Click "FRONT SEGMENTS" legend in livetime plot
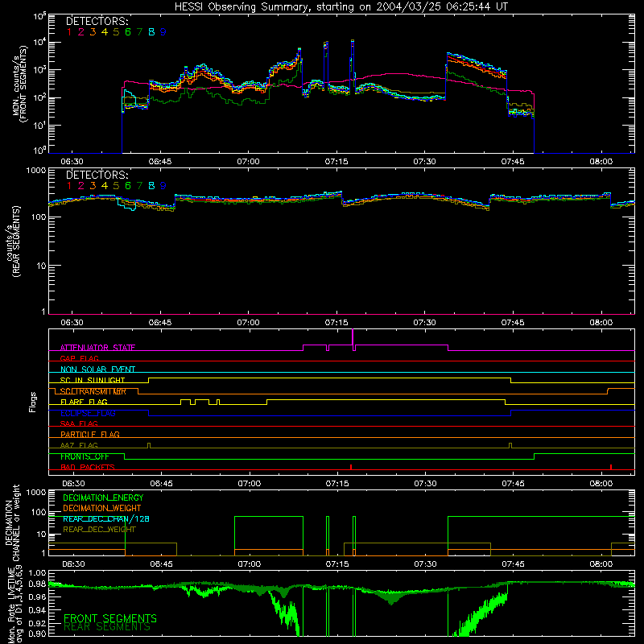Image resolution: width=644 pixels, height=644 pixels. [x=110, y=618]
